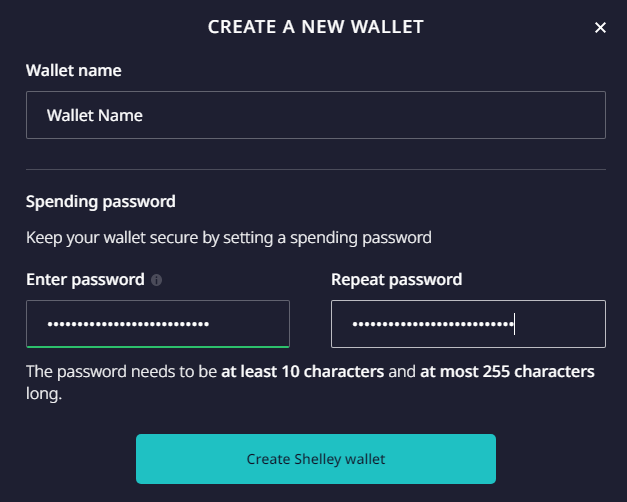
Task: Click the word "long." in the password hint
Action: tap(45, 395)
